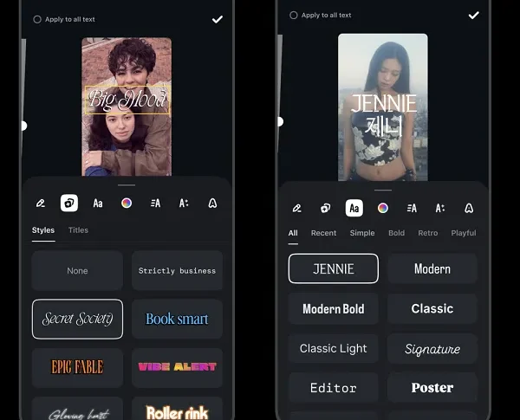520x420 pixels.
Task: Open color wheel on left phone
Action: [127, 203]
